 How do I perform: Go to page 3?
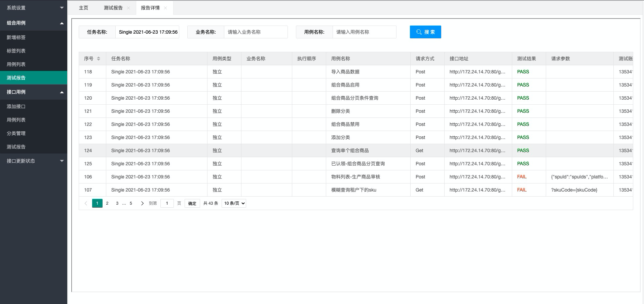[117, 203]
